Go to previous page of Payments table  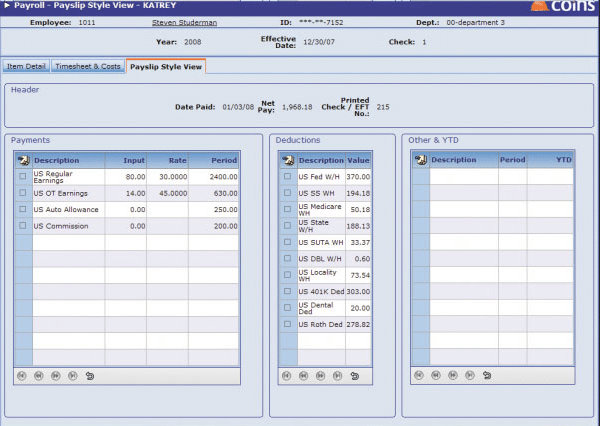pyautogui.click(x=39, y=376)
